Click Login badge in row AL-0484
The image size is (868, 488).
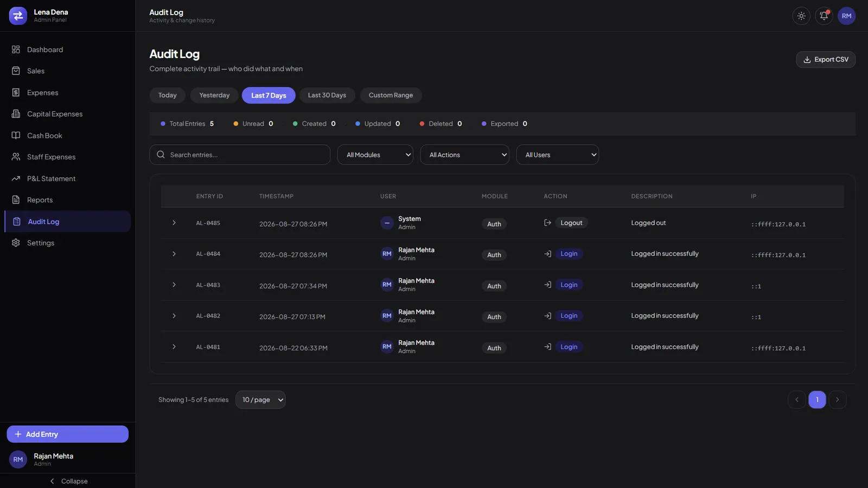point(569,254)
